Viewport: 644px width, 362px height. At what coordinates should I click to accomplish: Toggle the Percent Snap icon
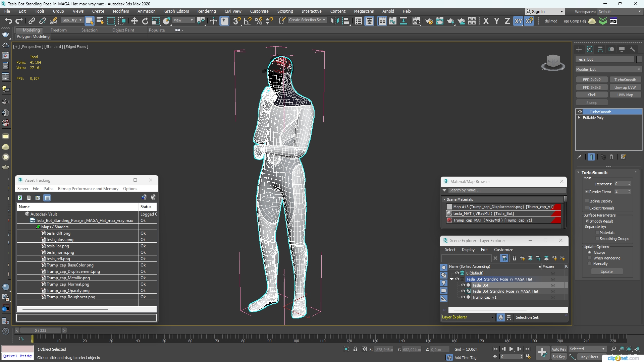point(259,21)
